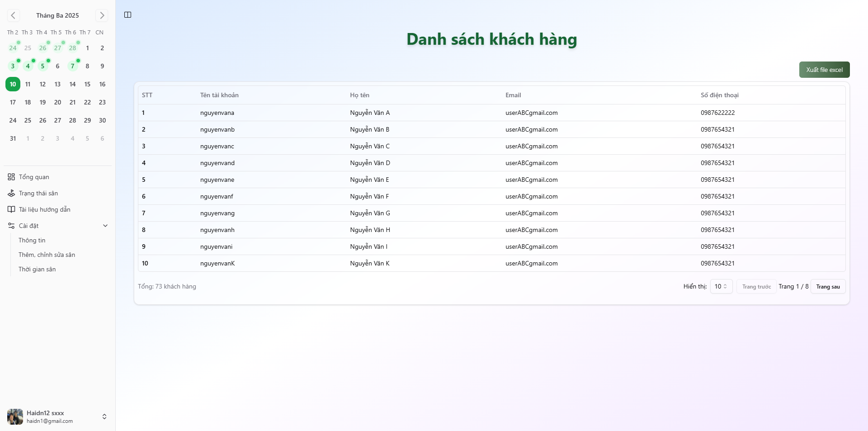Click the Trạng thái sân icon
The image size is (868, 431).
tap(11, 193)
